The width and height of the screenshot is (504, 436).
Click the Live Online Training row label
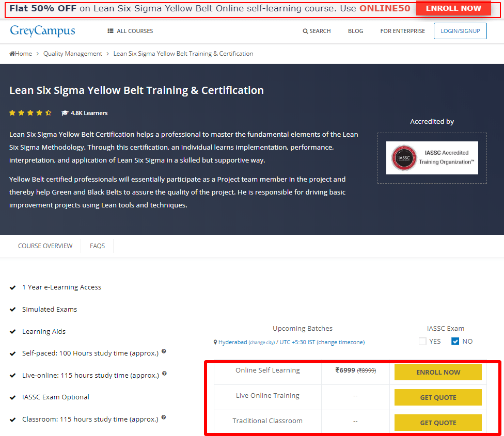267,396
